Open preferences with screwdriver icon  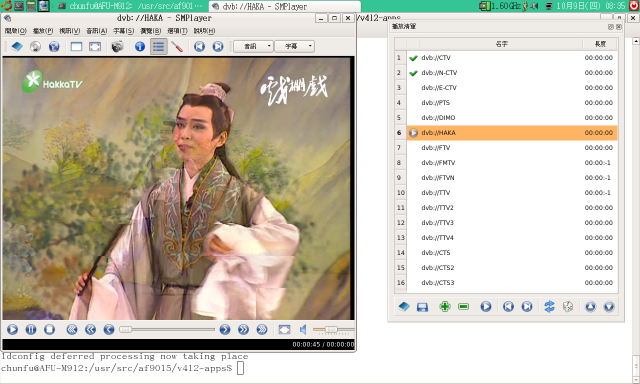(177, 47)
